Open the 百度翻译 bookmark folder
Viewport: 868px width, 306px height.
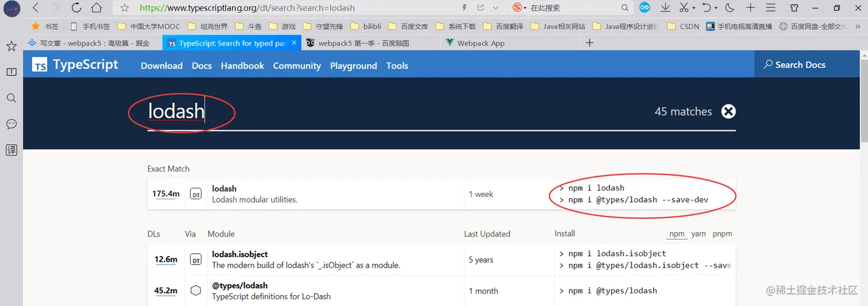tap(503, 26)
